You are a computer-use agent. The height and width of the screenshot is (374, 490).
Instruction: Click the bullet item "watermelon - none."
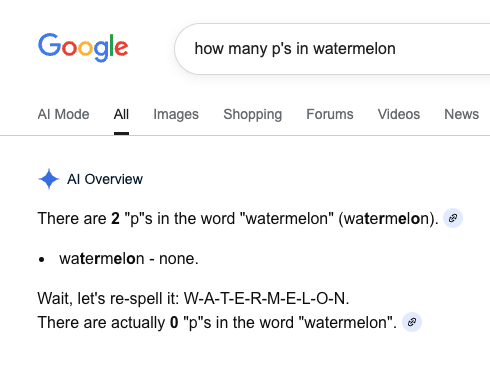[x=129, y=259]
